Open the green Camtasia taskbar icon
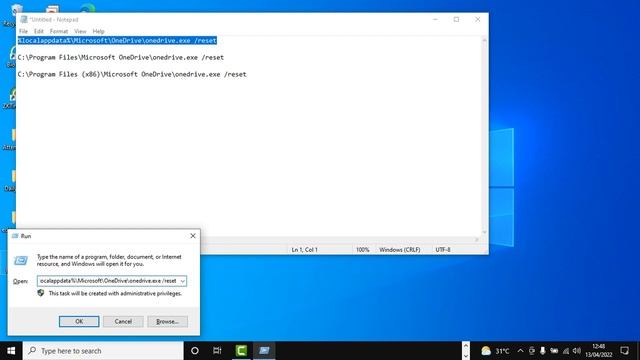Screen dimensions: 640x360 [x=241, y=351]
